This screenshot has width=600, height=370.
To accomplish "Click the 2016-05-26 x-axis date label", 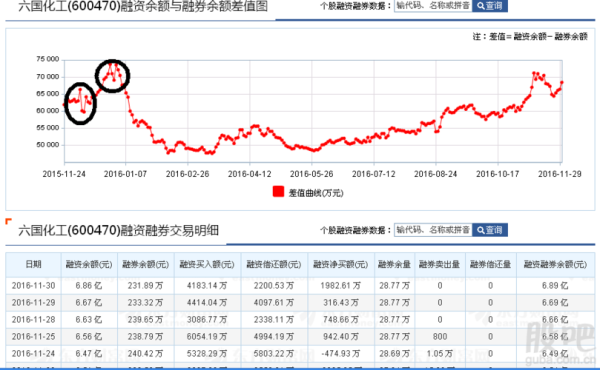I will point(311,174).
